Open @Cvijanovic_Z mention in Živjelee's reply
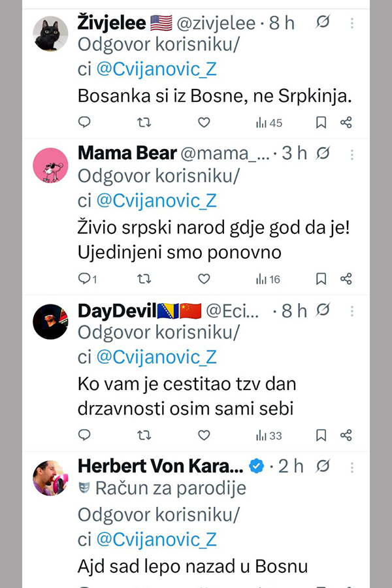Viewport: 392px width, 588px height. pos(156,71)
